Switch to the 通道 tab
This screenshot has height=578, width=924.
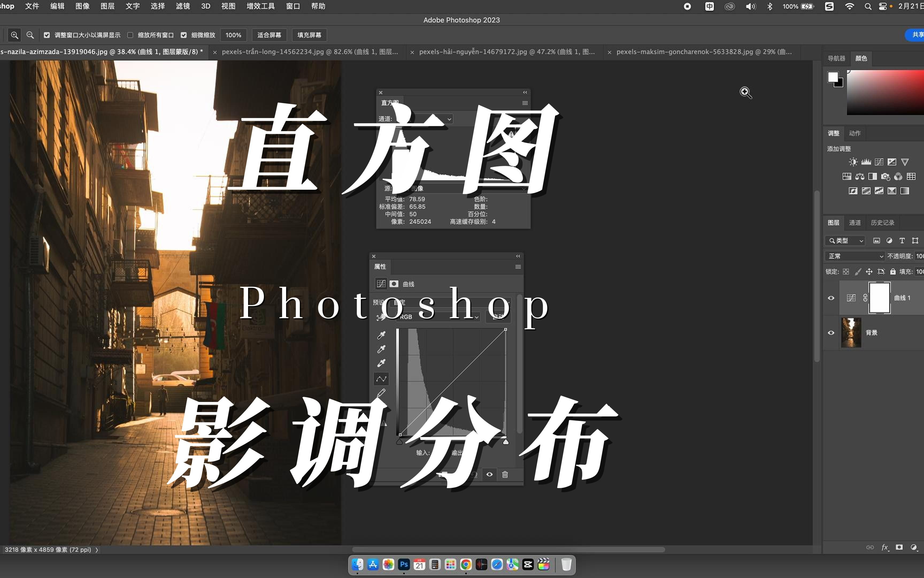tap(854, 222)
